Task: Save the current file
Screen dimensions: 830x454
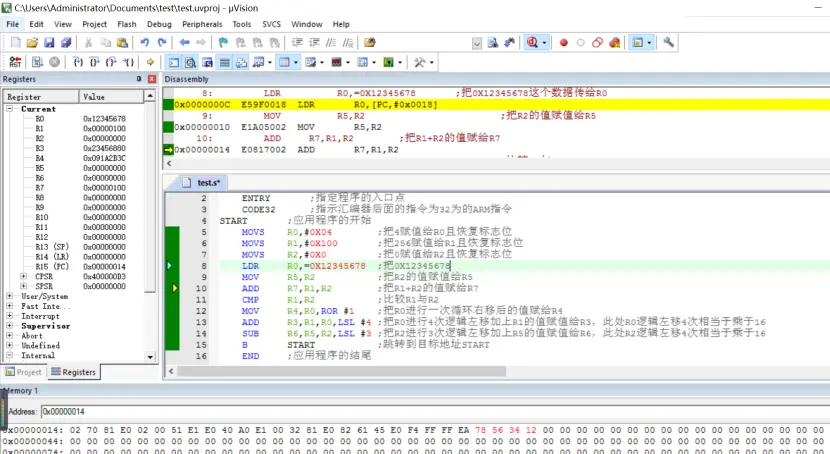Action: (49, 42)
